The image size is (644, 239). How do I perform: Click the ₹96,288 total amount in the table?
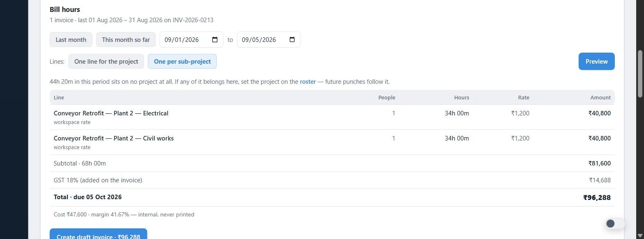click(x=597, y=198)
